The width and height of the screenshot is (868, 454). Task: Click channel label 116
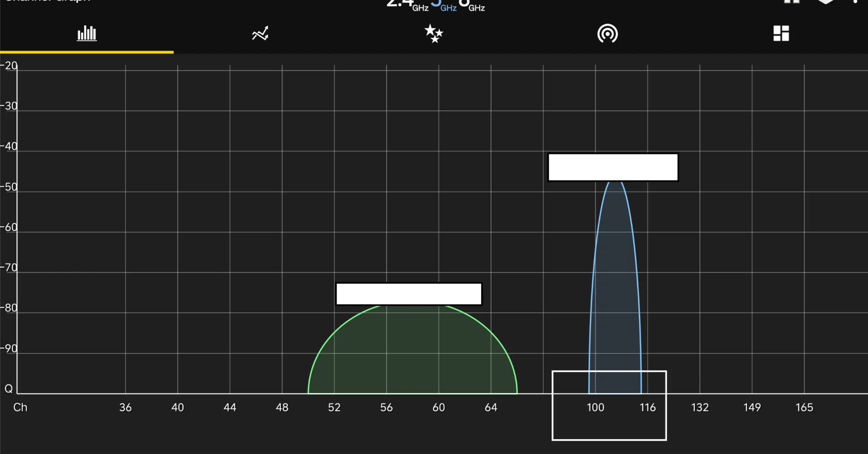tap(647, 407)
